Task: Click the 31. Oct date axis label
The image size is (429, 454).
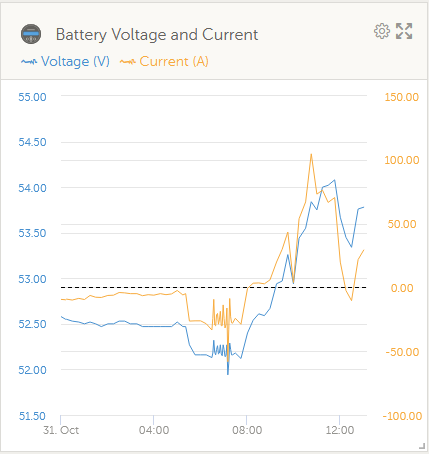Action: tap(61, 430)
